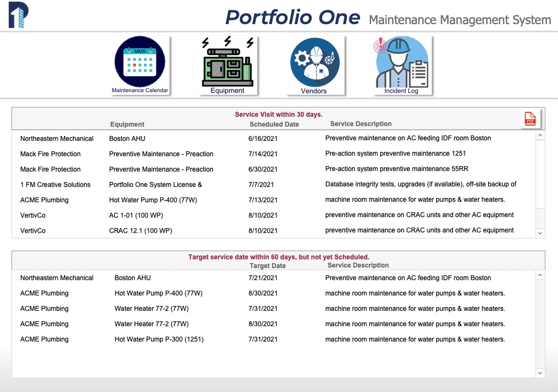Screen dimensions: 558x392
Task: Click Database integrity tests description
Action: [x=421, y=184]
